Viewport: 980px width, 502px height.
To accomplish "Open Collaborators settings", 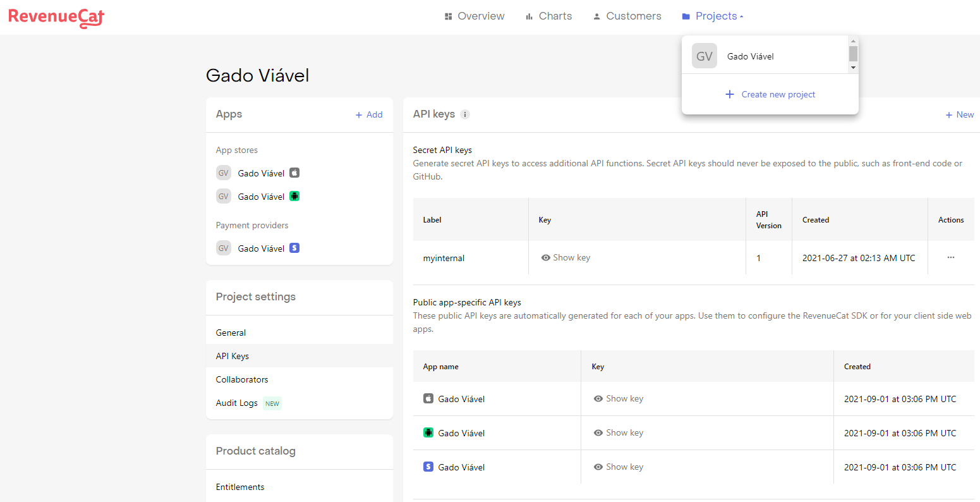I will (242, 379).
